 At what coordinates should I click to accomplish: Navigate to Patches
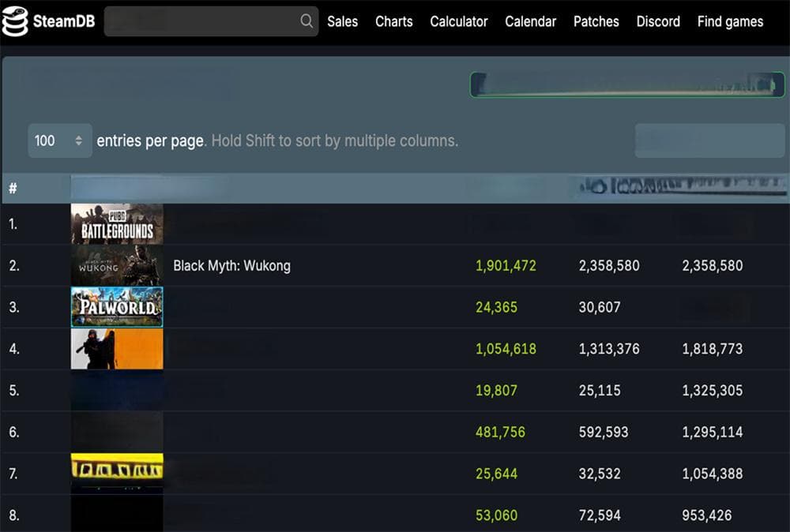click(596, 21)
